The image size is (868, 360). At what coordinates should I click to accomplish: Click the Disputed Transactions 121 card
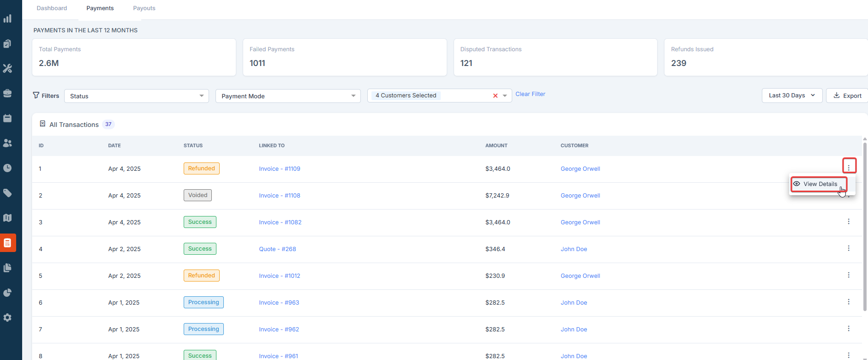coord(556,57)
